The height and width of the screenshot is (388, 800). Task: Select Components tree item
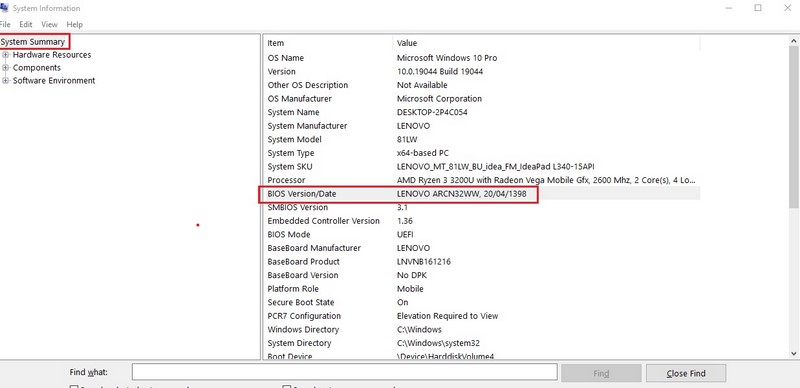(x=37, y=67)
